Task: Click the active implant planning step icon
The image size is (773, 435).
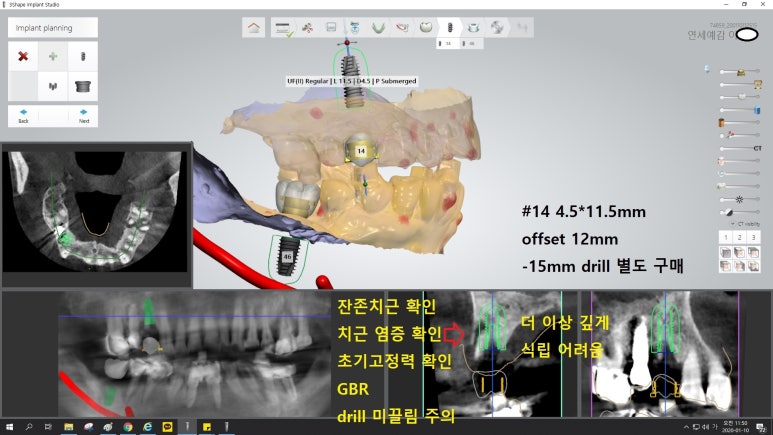Action: point(450,28)
